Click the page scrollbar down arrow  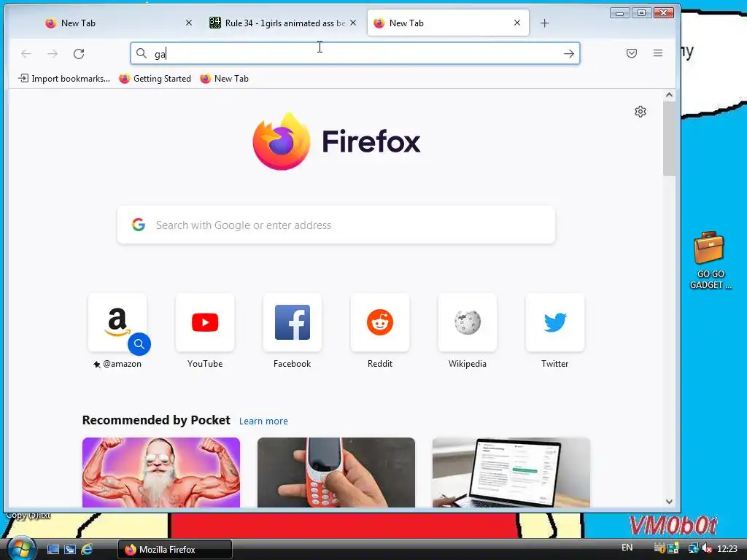click(x=670, y=502)
